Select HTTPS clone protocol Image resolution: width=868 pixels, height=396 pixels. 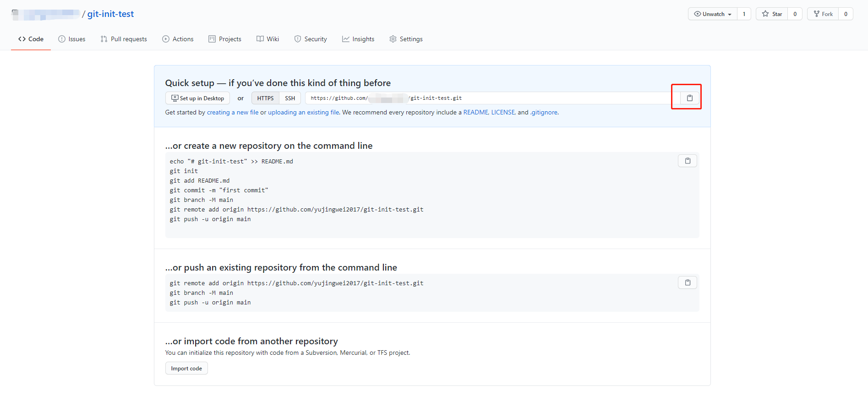click(x=265, y=98)
